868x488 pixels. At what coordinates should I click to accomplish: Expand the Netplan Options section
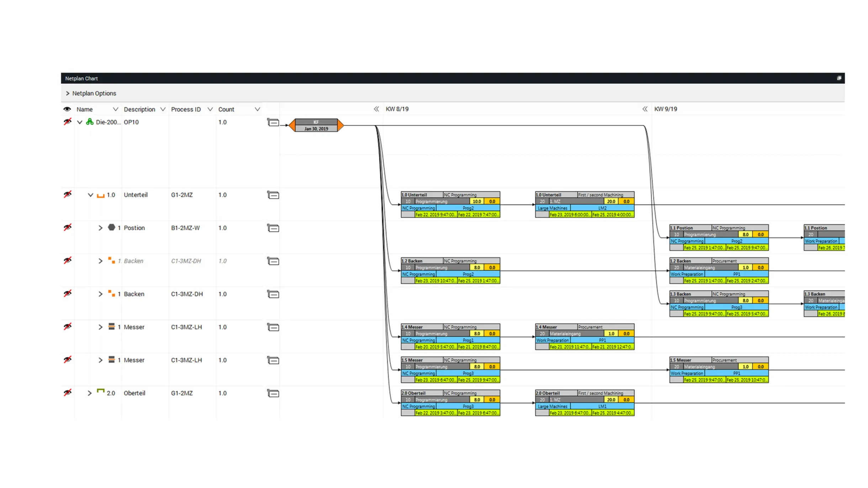68,93
